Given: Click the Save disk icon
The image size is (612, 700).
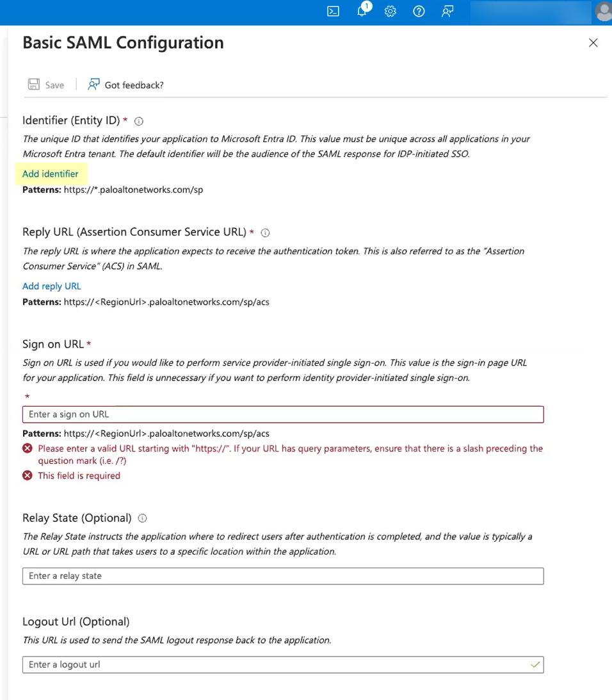Looking at the screenshot, I should pyautogui.click(x=34, y=85).
